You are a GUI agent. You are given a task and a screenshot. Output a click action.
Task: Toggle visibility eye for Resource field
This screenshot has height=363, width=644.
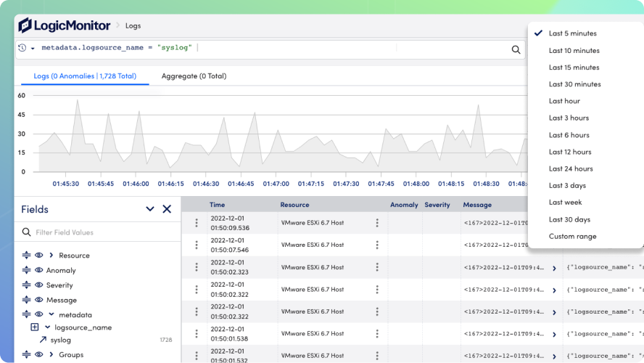[39, 256]
